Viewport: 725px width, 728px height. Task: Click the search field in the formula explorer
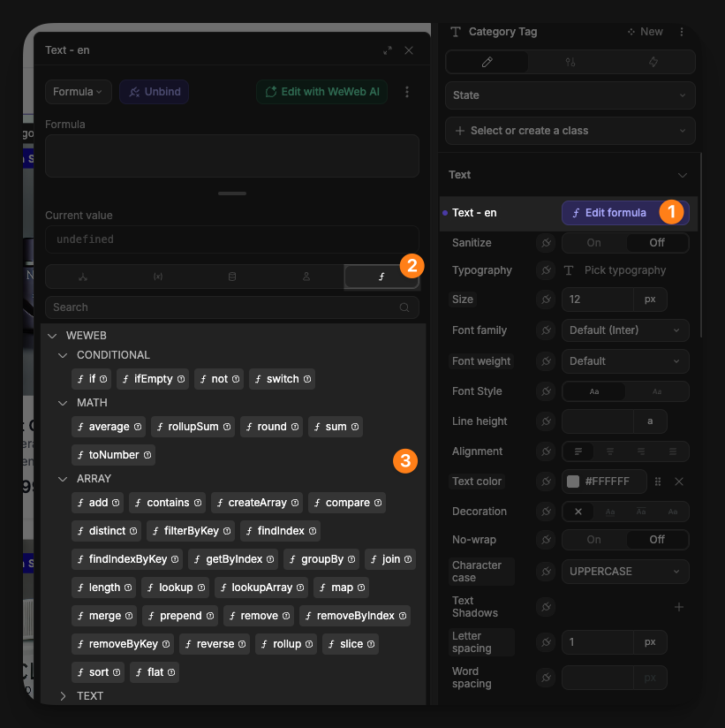click(x=231, y=307)
